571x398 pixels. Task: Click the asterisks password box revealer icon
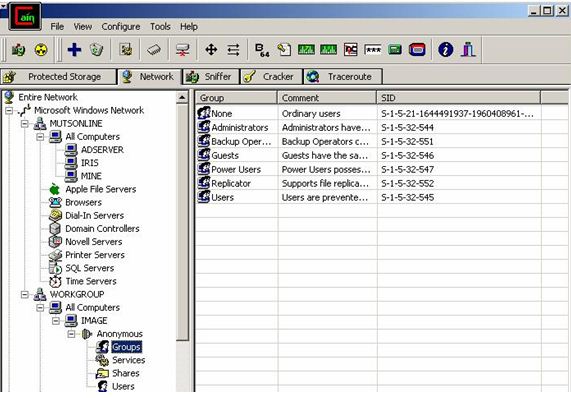(373, 50)
